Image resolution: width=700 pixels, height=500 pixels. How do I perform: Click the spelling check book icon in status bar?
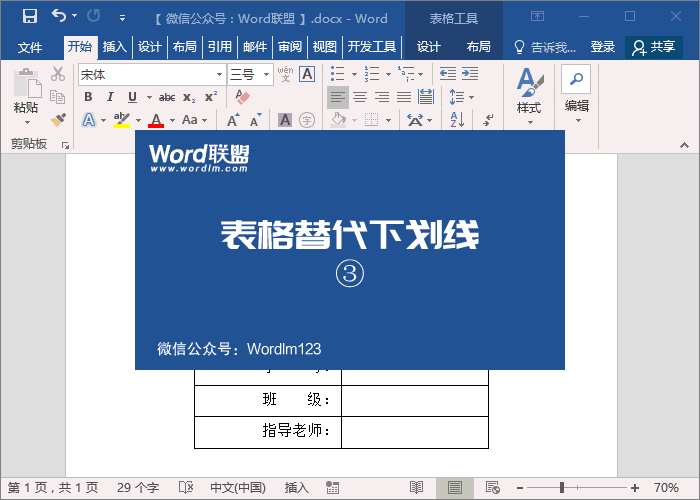click(186, 487)
